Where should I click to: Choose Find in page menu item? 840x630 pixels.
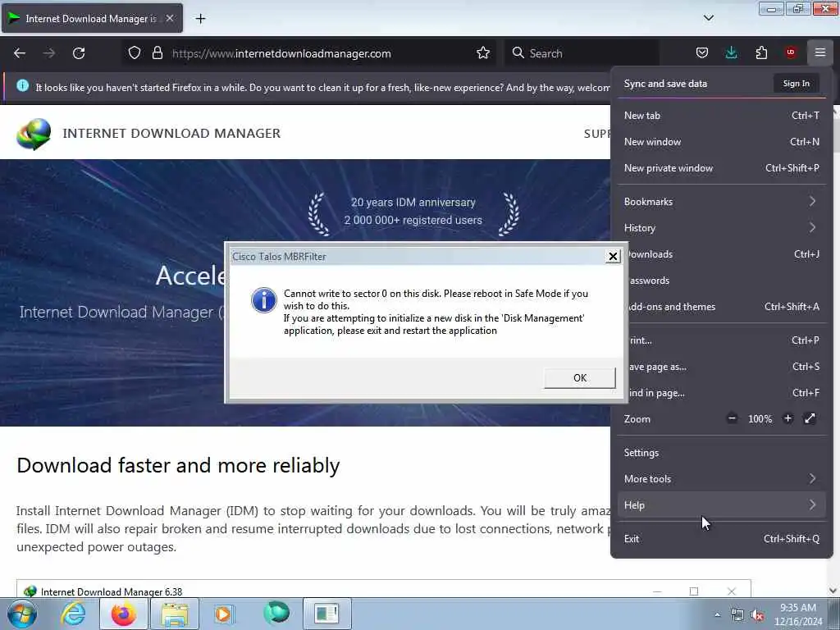725,393
